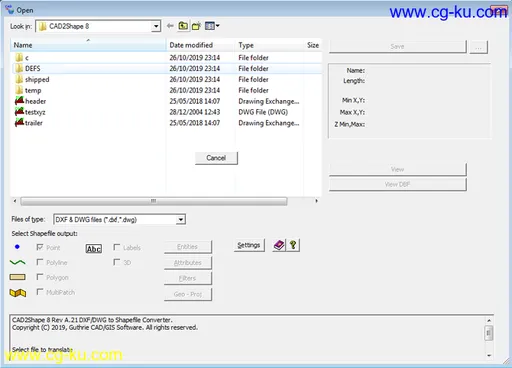Sort by Date modified column header
This screenshot has height=368, width=512.
point(200,45)
